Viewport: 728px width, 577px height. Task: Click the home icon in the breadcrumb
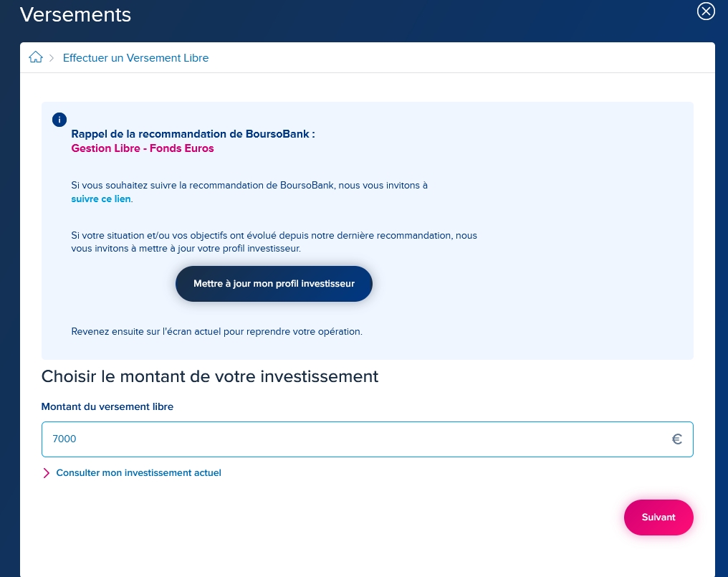[36, 57]
